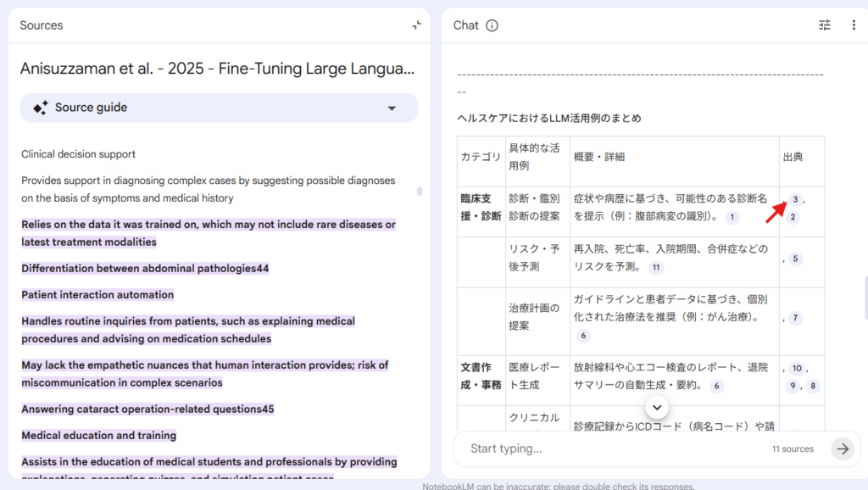
Task: Click the Source guide sparkle icon
Action: click(x=40, y=108)
